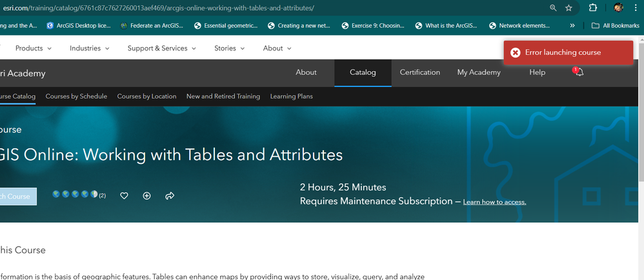This screenshot has height=280, width=644.
Task: Add course to favorites with heart icon
Action: (124, 196)
